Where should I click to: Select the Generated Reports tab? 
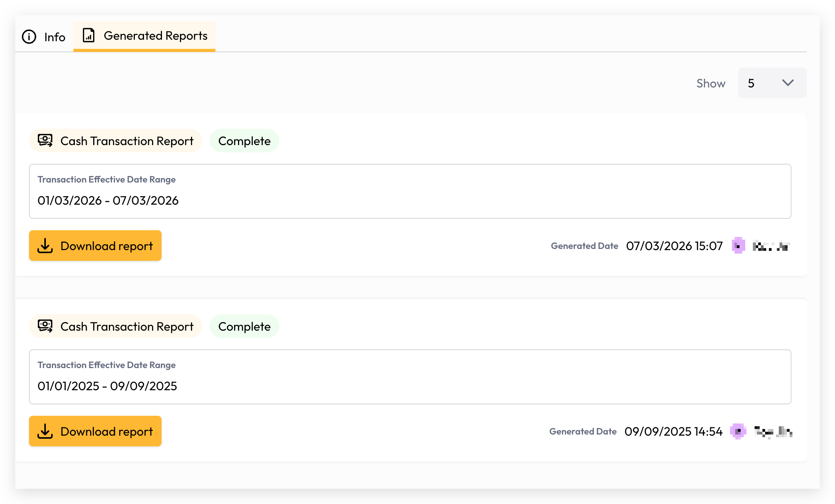pyautogui.click(x=144, y=36)
